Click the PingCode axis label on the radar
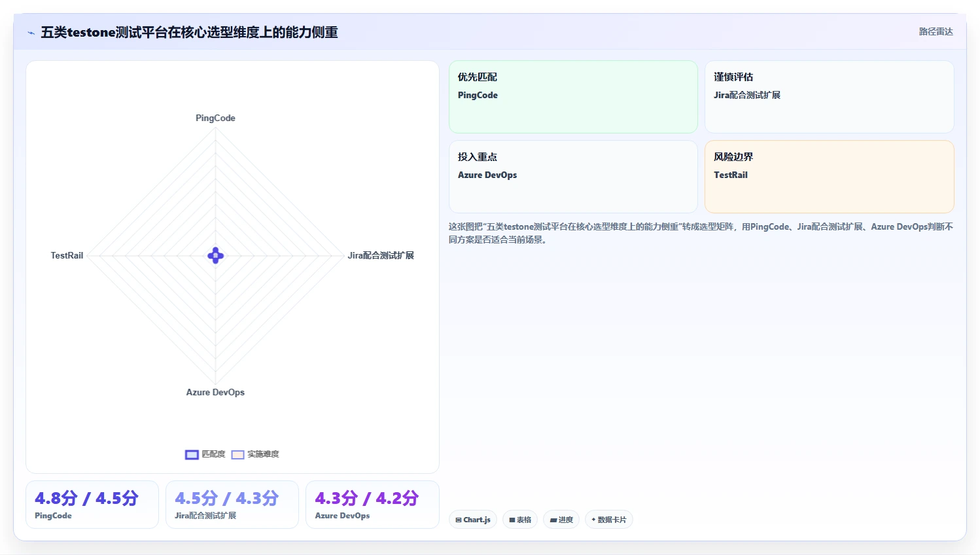980x555 pixels. point(215,118)
